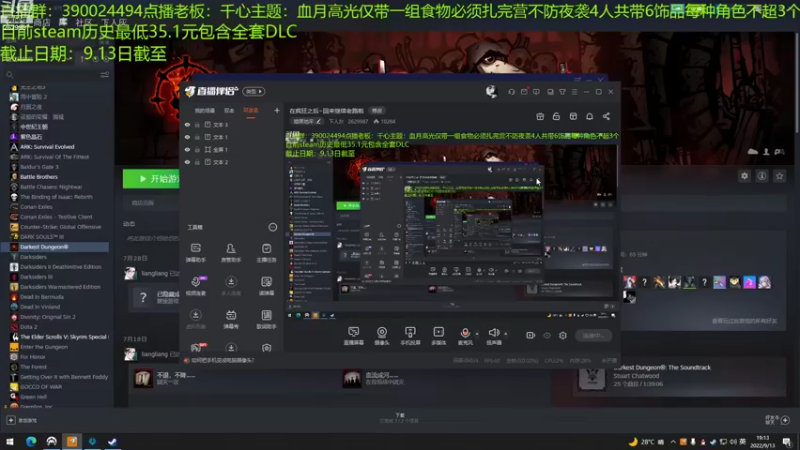Open streaming settings gear beside the go-live button
Screen dimensions: 800x450
[563, 335]
